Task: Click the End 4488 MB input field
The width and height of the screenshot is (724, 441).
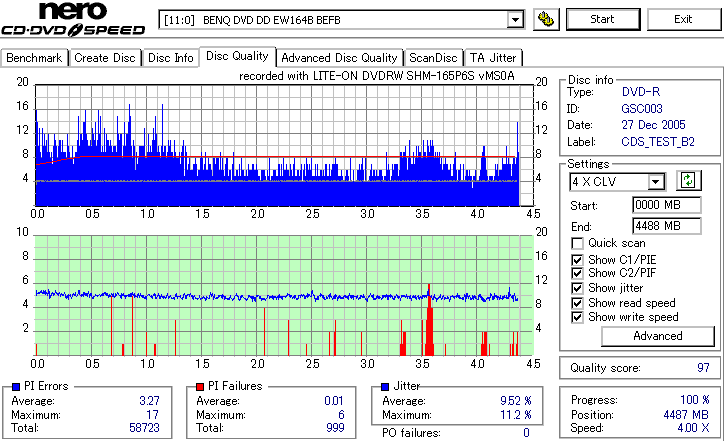Action: (x=666, y=226)
